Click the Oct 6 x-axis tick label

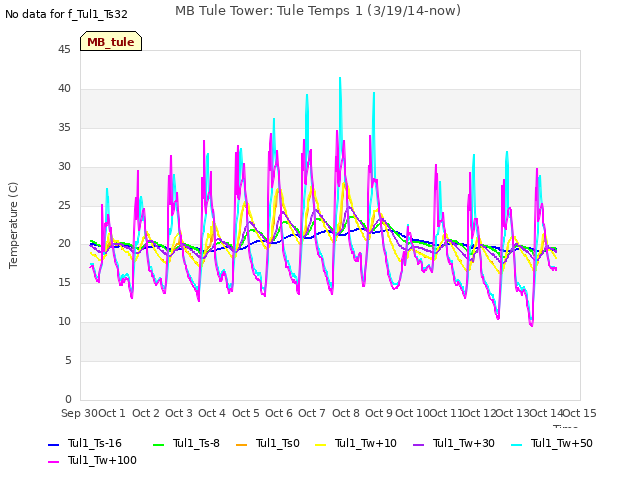click(279, 413)
